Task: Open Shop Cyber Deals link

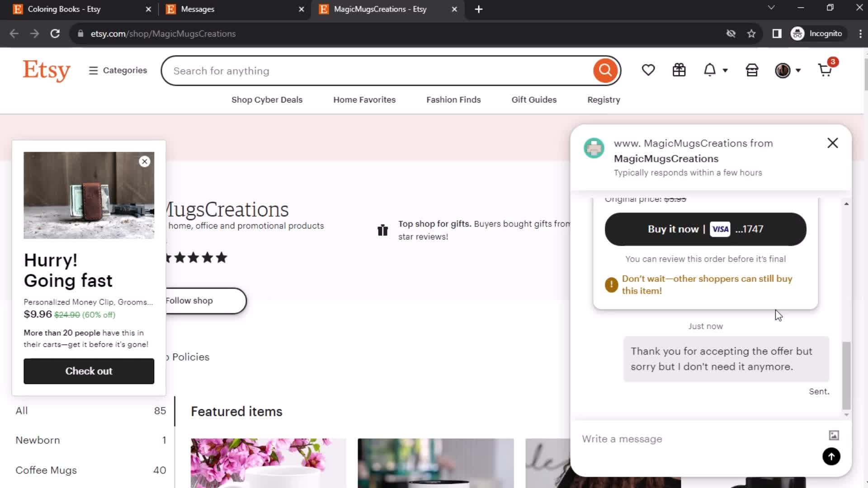Action: tap(267, 100)
